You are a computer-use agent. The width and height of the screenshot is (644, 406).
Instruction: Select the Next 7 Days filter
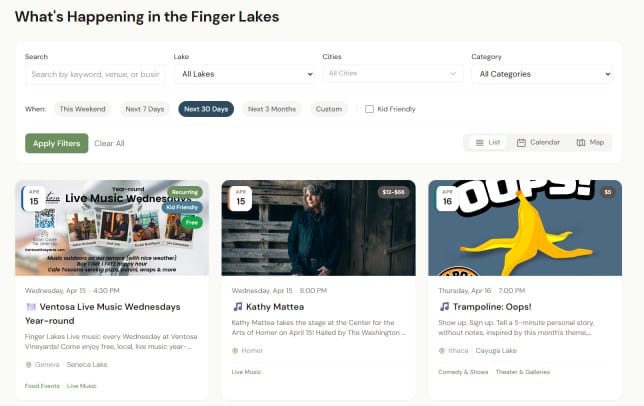[x=145, y=109]
